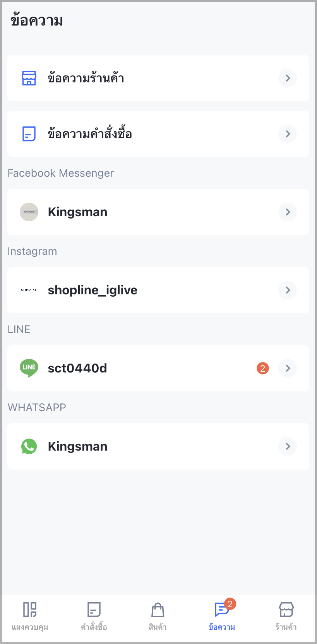Click the unread badge showing 2 on sct0440d

click(262, 368)
